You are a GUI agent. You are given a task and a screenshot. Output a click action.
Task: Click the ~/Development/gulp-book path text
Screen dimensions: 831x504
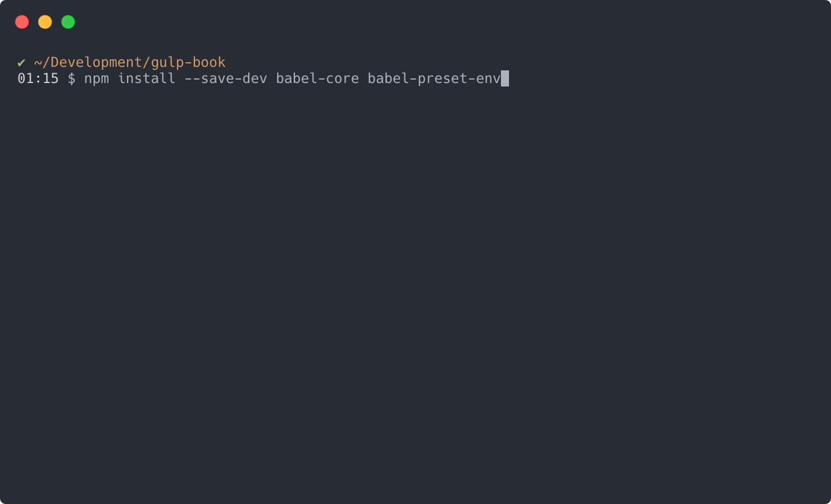coord(130,62)
